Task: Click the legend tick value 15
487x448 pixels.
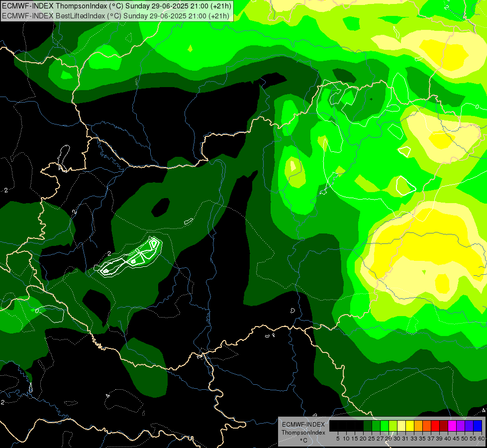Action: pyautogui.click(x=355, y=439)
